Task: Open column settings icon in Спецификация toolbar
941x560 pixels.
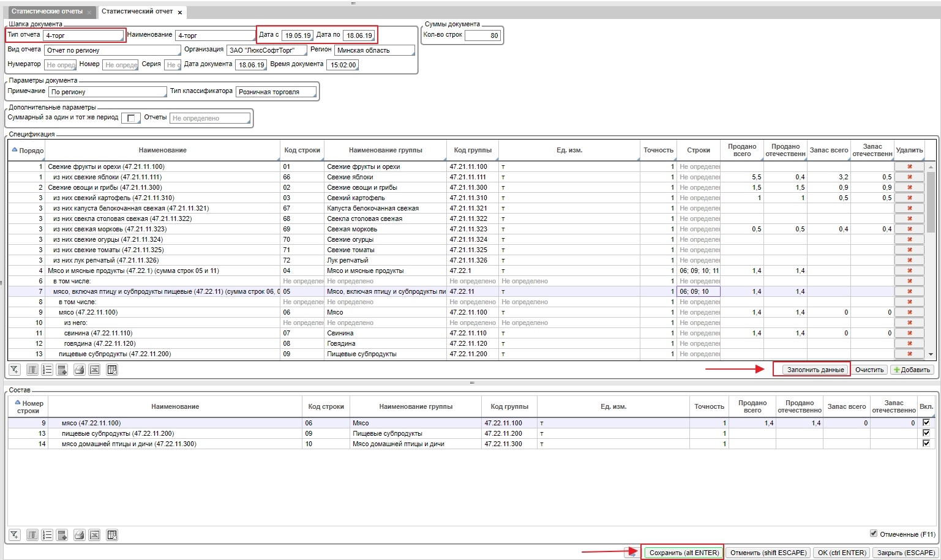Action: [32, 370]
